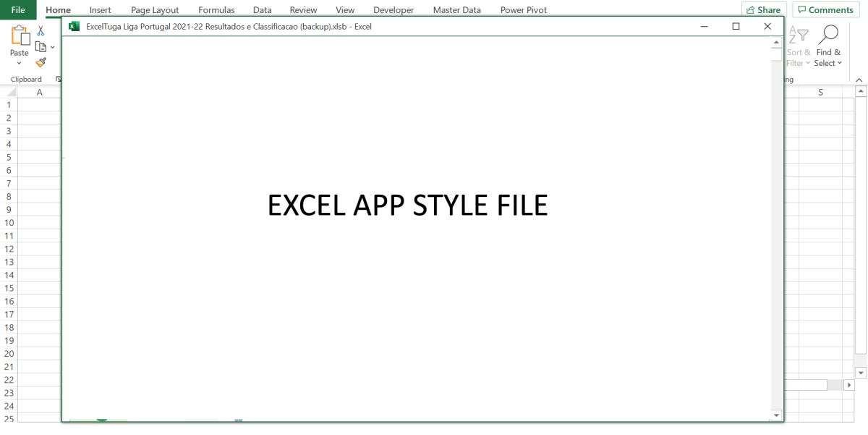Click the Share button

pyautogui.click(x=764, y=10)
